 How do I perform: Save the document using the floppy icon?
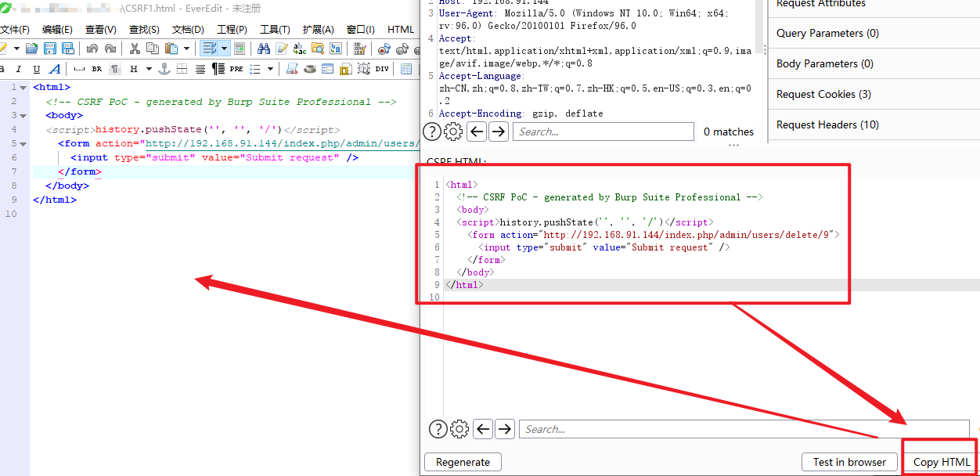[50, 49]
